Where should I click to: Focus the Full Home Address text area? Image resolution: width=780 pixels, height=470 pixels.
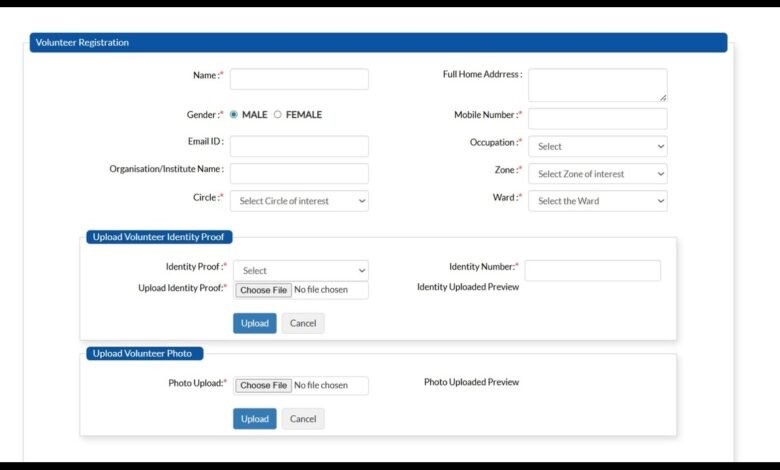(x=597, y=85)
